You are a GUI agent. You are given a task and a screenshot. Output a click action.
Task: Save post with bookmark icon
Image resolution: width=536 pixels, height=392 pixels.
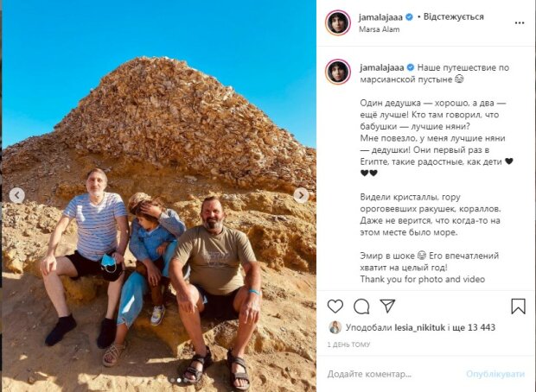click(518, 307)
